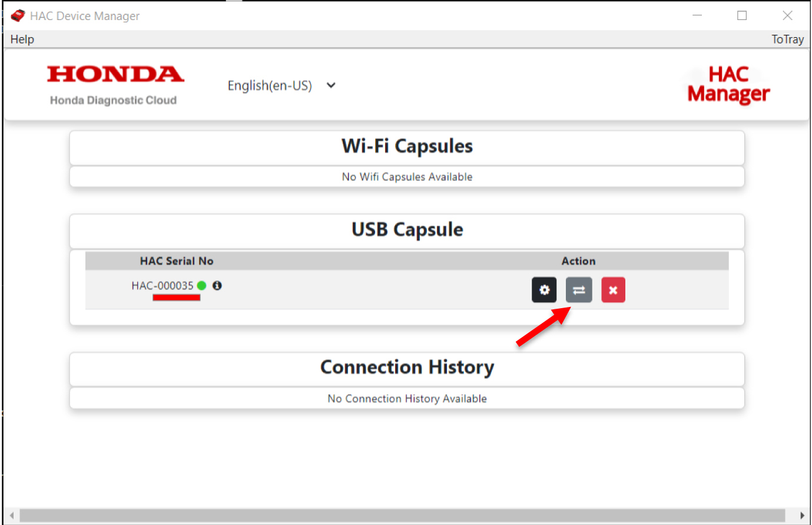This screenshot has height=525, width=812.
Task: Click the gray connect arrows button for HAC-000035
Action: click(x=579, y=290)
